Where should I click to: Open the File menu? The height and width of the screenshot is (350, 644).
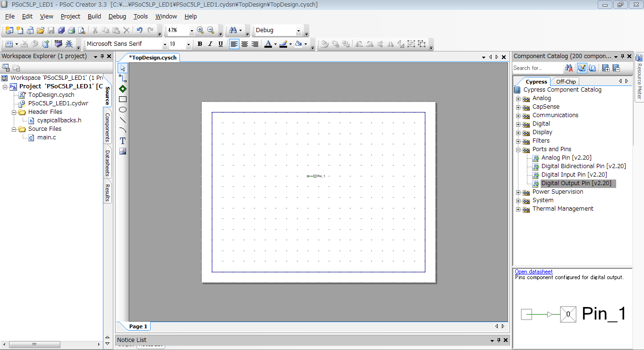[x=10, y=16]
